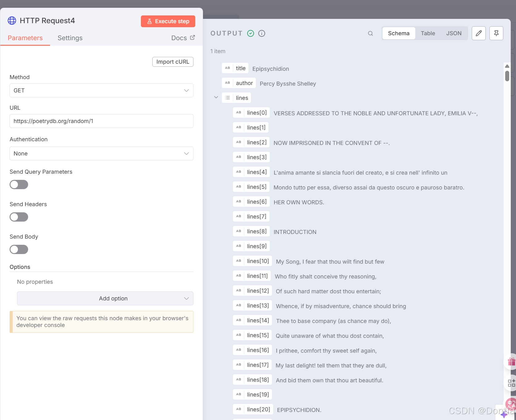Click the text 'INTRODUCTION'
The width and height of the screenshot is (516, 420).
coord(295,232)
